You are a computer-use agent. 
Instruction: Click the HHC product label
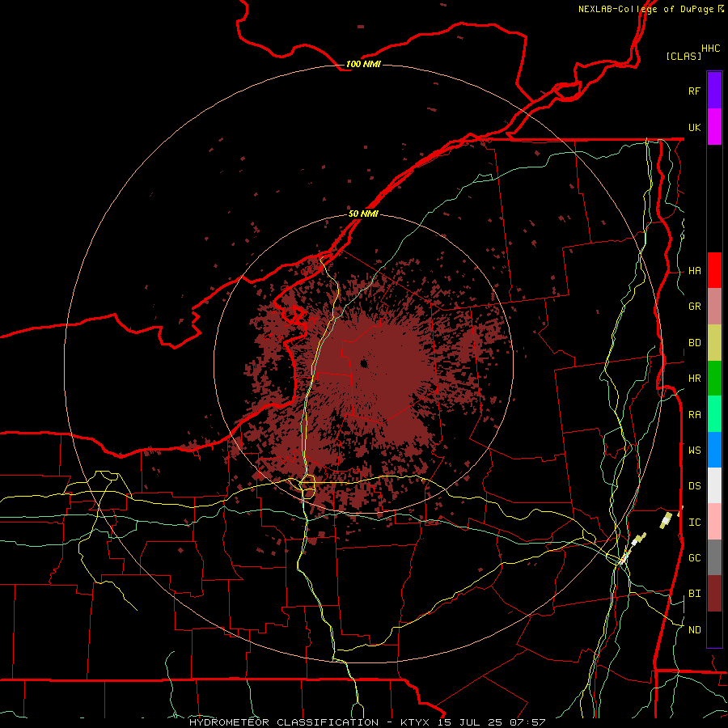tap(711, 49)
